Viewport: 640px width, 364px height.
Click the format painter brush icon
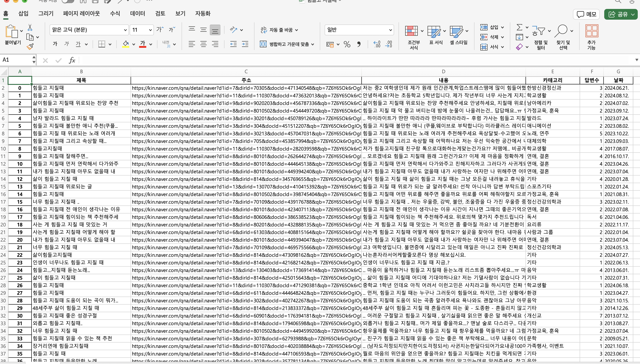pyautogui.click(x=30, y=47)
